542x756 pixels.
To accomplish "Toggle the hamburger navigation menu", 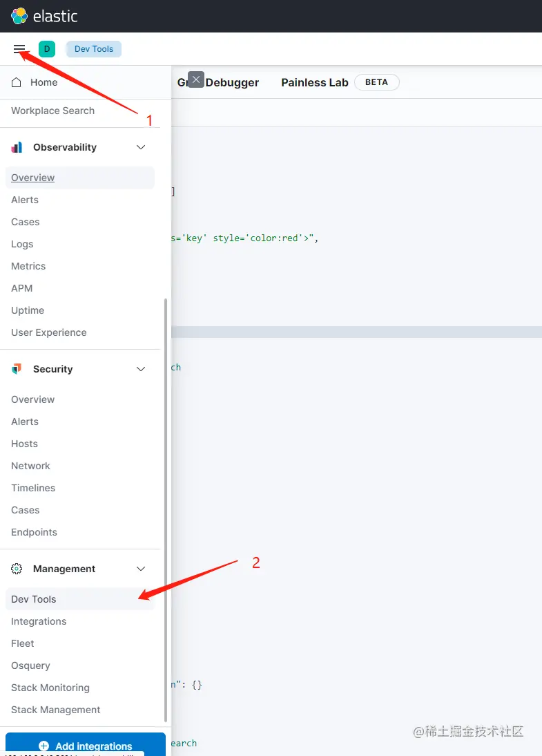I will click(x=19, y=48).
